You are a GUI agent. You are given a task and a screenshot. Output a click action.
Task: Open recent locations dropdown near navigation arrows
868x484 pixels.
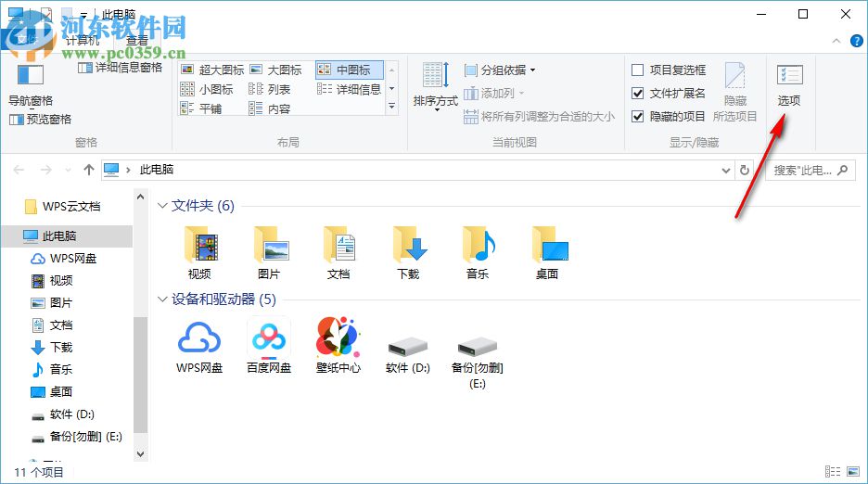pos(68,170)
